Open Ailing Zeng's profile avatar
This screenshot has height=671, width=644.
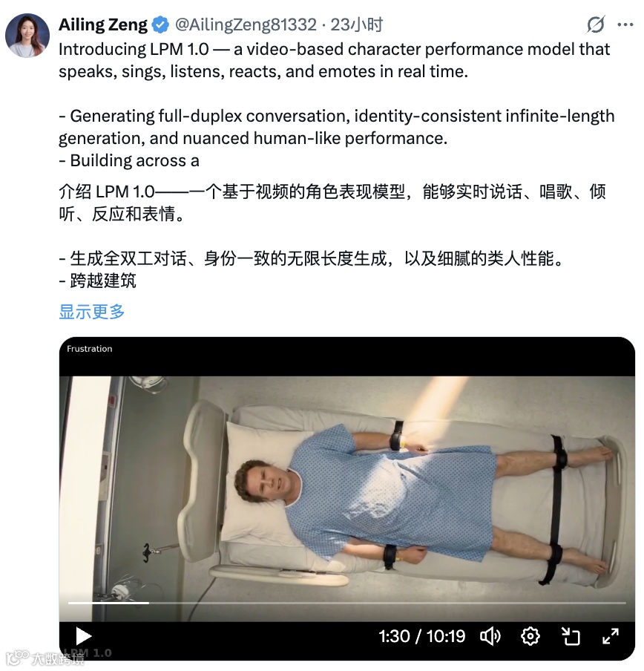(27, 35)
